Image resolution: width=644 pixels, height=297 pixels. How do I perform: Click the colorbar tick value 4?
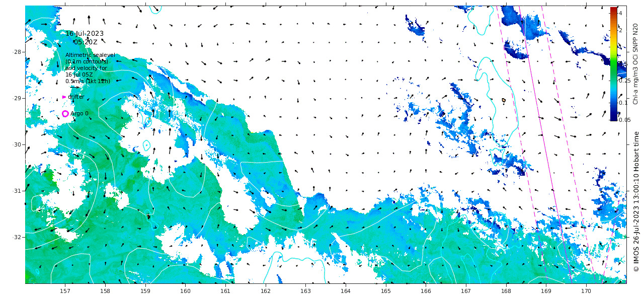[620, 13]
